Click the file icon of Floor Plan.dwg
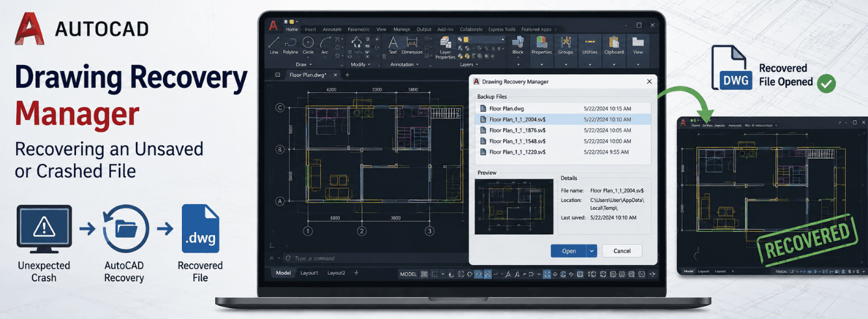This screenshot has width=868, height=319. [x=483, y=108]
